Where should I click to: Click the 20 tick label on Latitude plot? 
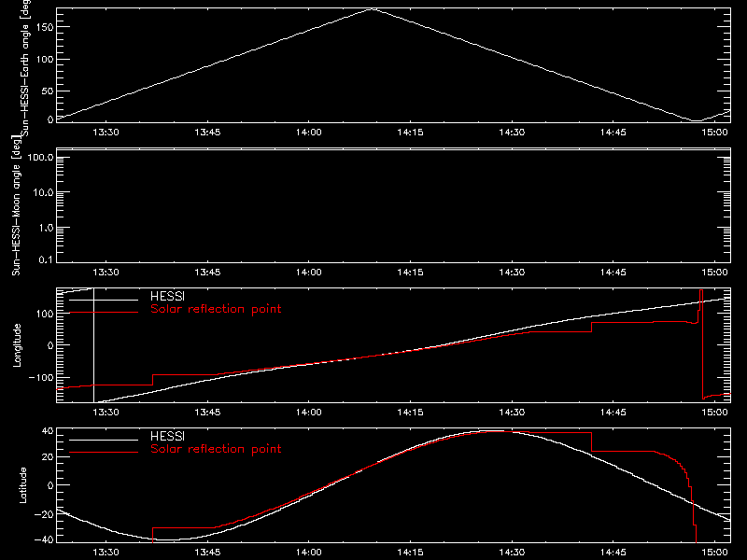48,456
